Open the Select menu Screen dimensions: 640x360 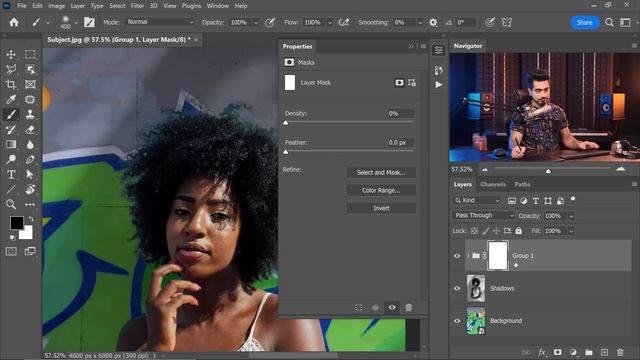[x=117, y=6]
